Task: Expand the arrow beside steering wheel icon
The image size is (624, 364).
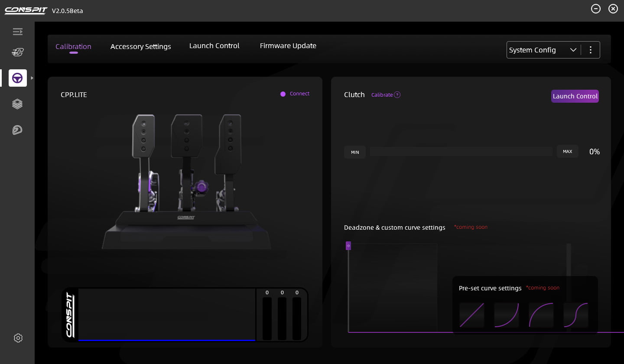Action: tap(32, 78)
